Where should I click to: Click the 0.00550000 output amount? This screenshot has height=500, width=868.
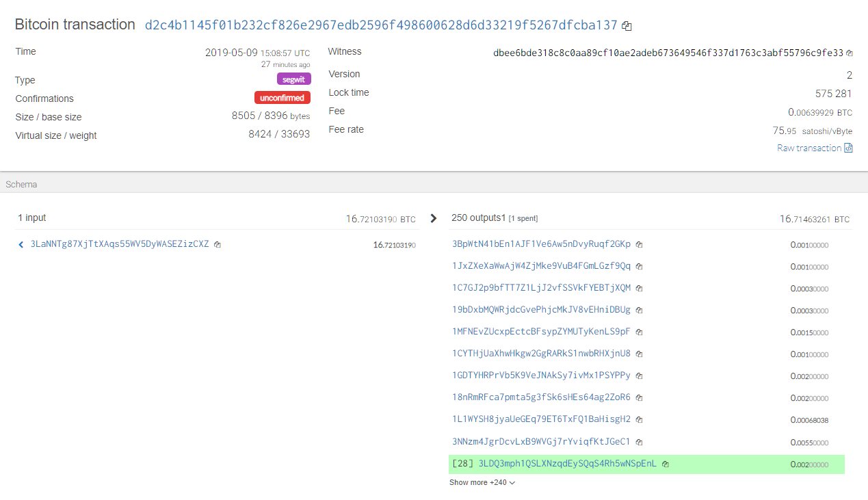(x=809, y=443)
